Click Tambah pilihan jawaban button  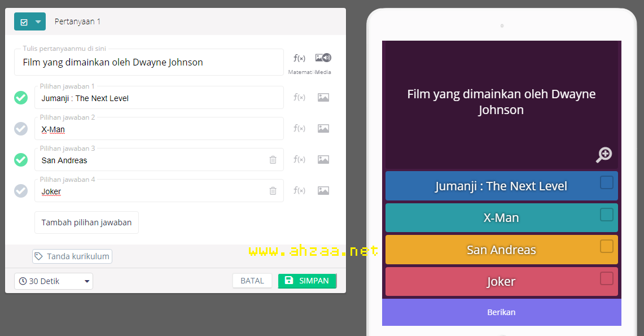tap(87, 222)
